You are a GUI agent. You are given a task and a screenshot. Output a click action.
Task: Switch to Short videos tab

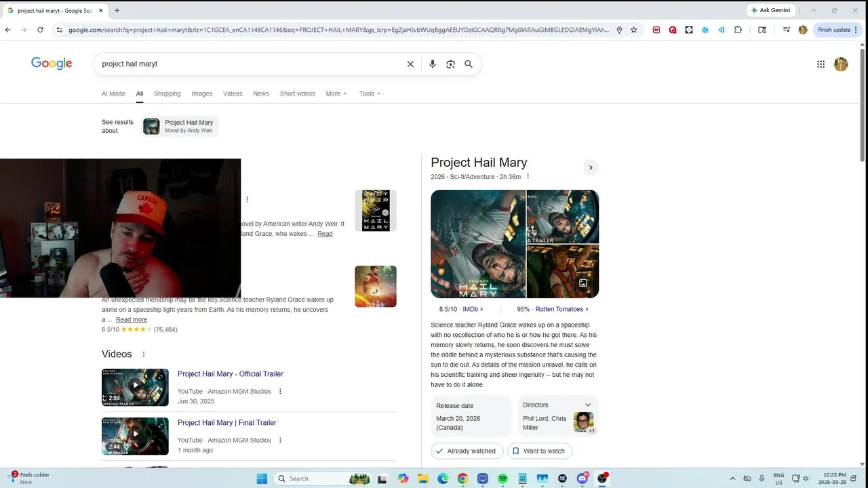click(x=298, y=94)
